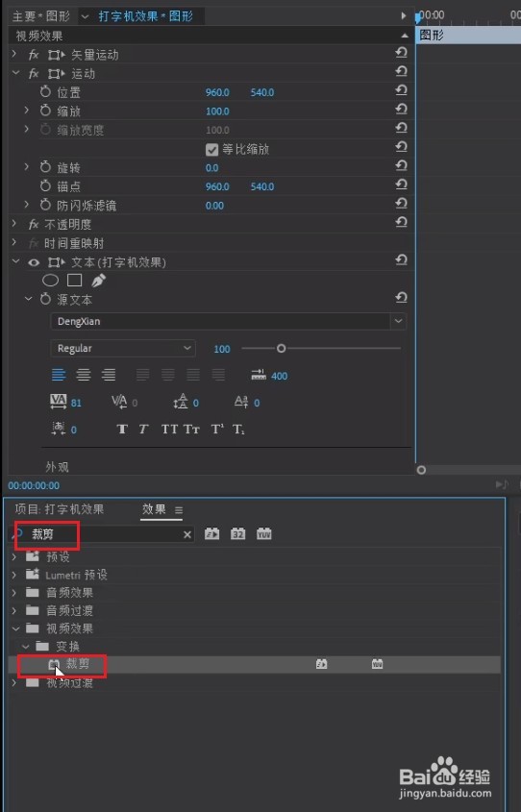Image resolution: width=521 pixels, height=812 pixels.
Task: Center align text
Action: coord(84,375)
